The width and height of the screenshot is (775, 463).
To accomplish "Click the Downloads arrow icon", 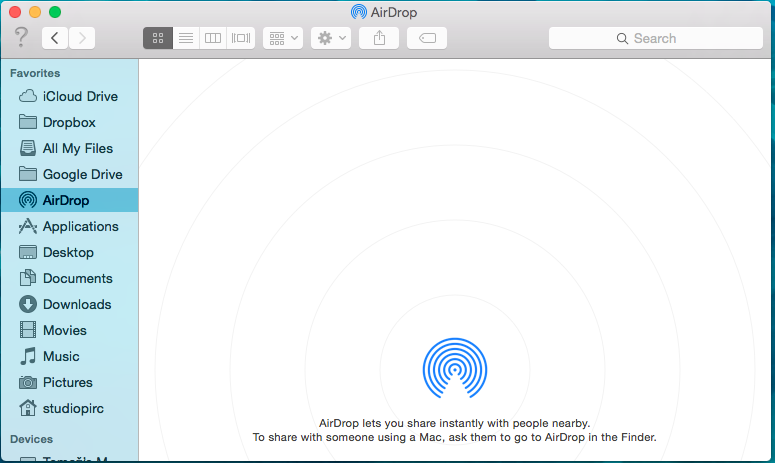I will pyautogui.click(x=28, y=304).
